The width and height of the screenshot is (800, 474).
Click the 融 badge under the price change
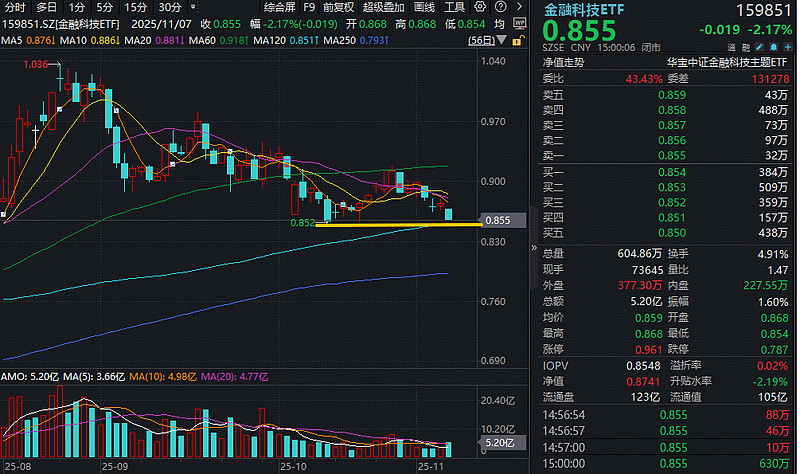(x=745, y=47)
